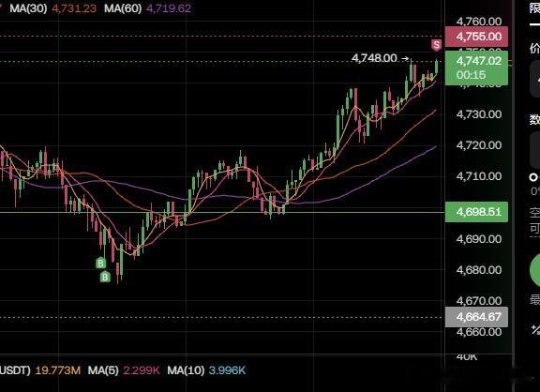540x392 pixels.
Task: Click the 4,760.00 axis price label
Action: pos(479,22)
